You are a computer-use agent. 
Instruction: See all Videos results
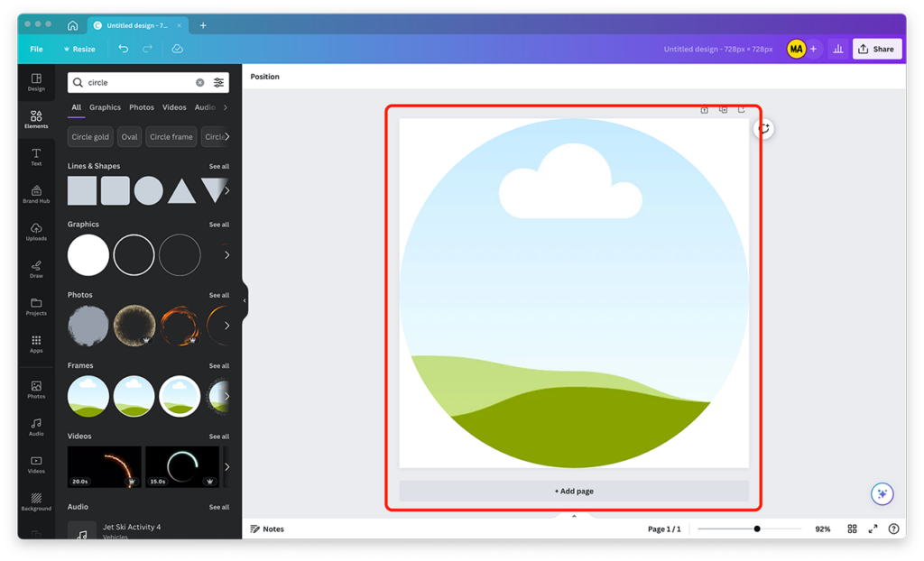(x=218, y=437)
